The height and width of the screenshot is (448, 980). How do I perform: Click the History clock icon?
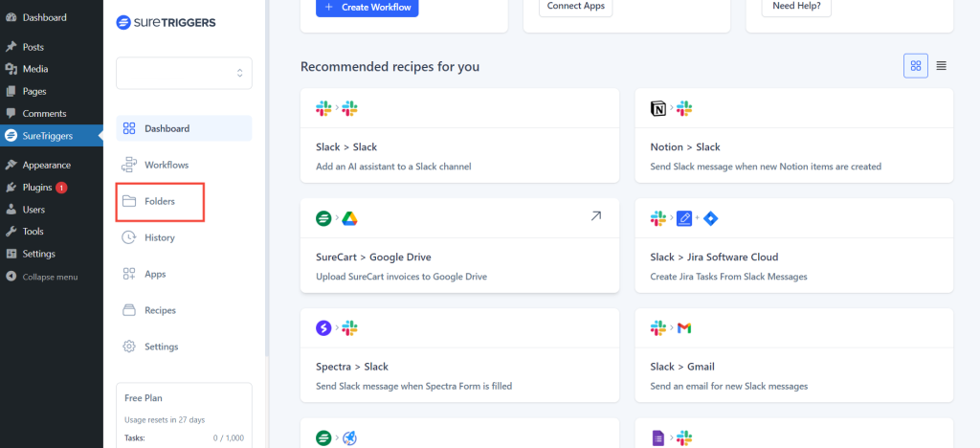[129, 237]
